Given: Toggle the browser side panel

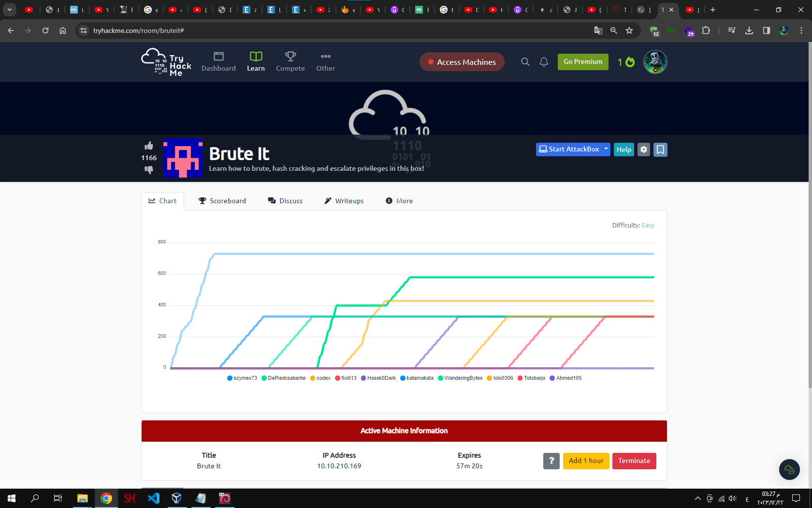Looking at the screenshot, I should 766,30.
